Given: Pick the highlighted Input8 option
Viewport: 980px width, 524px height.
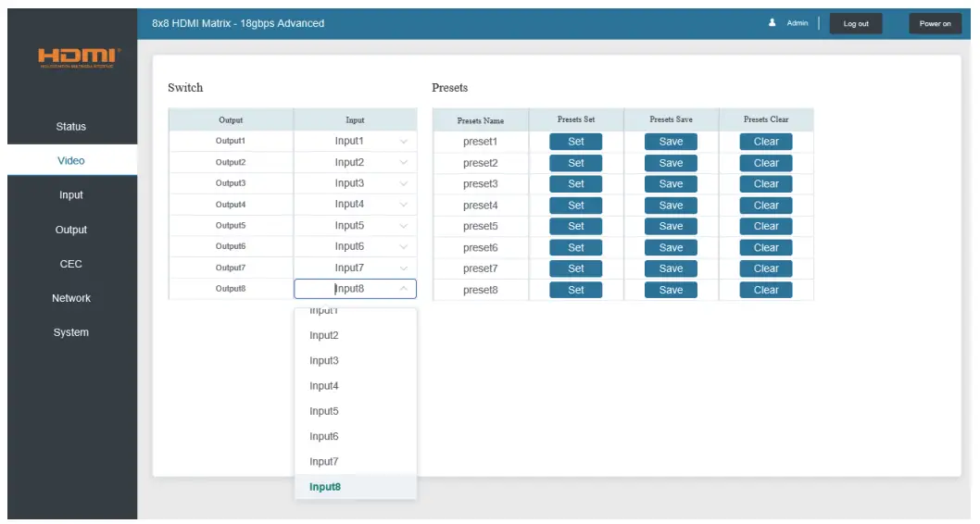Looking at the screenshot, I should point(325,487).
